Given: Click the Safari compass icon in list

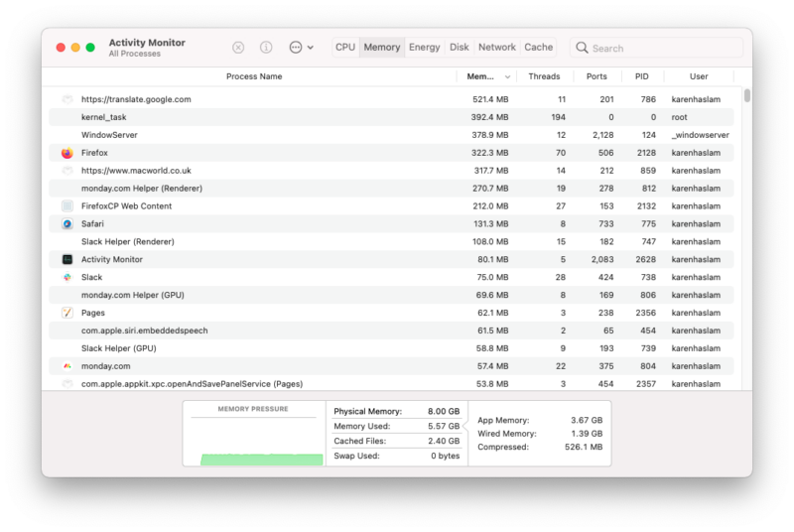Looking at the screenshot, I should (67, 224).
